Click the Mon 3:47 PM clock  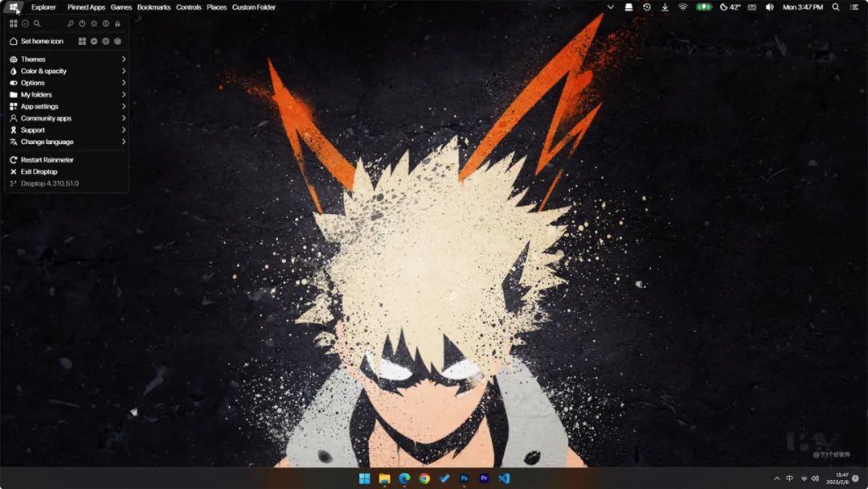pos(803,7)
